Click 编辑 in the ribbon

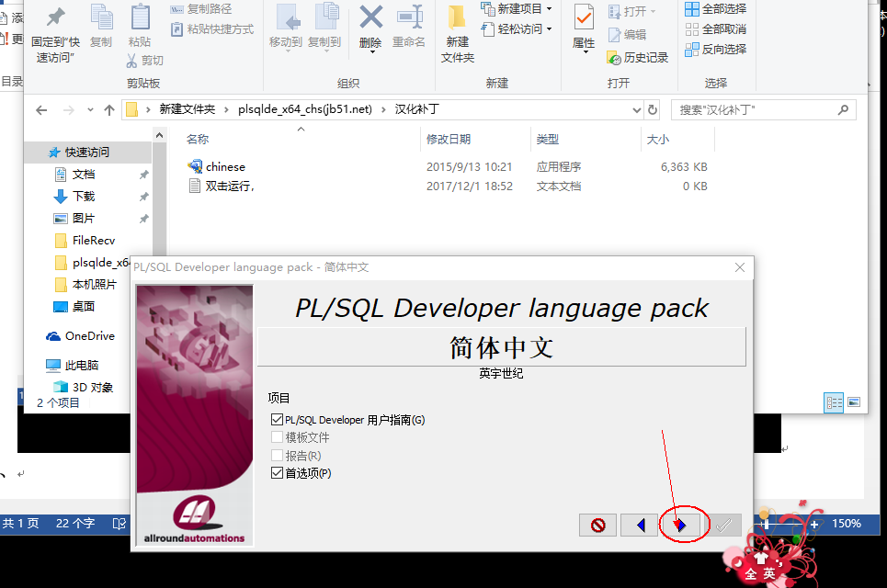628,35
